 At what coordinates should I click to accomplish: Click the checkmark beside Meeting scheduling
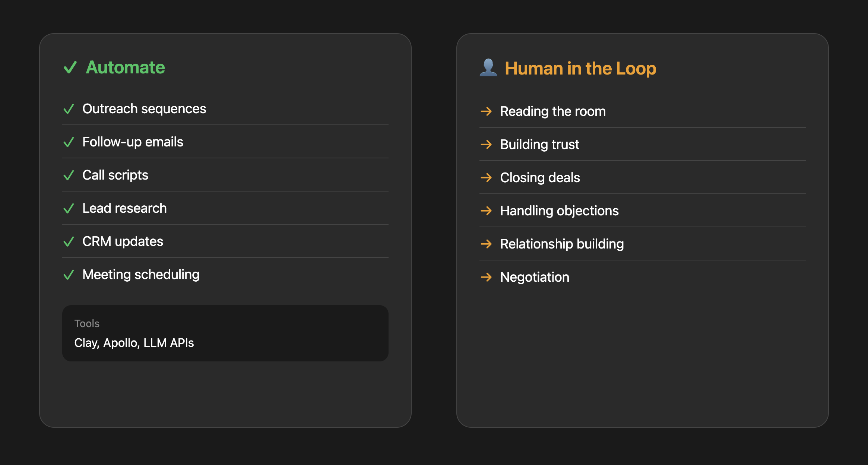[69, 275]
